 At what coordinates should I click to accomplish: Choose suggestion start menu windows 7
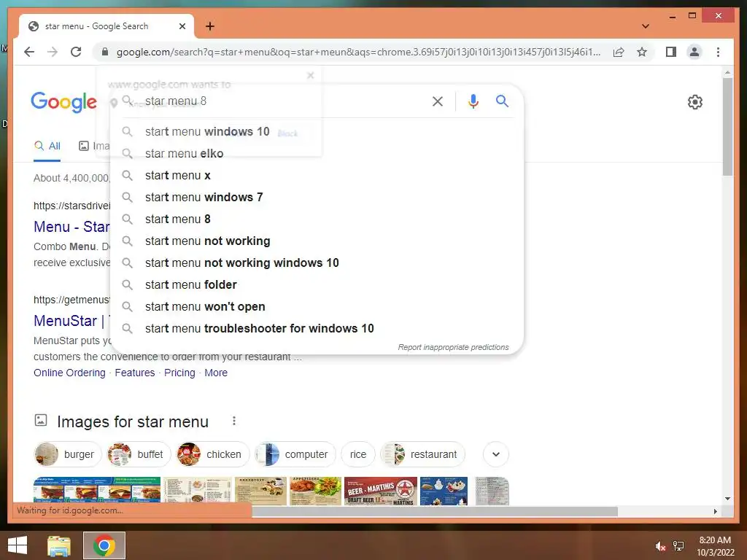click(317, 197)
